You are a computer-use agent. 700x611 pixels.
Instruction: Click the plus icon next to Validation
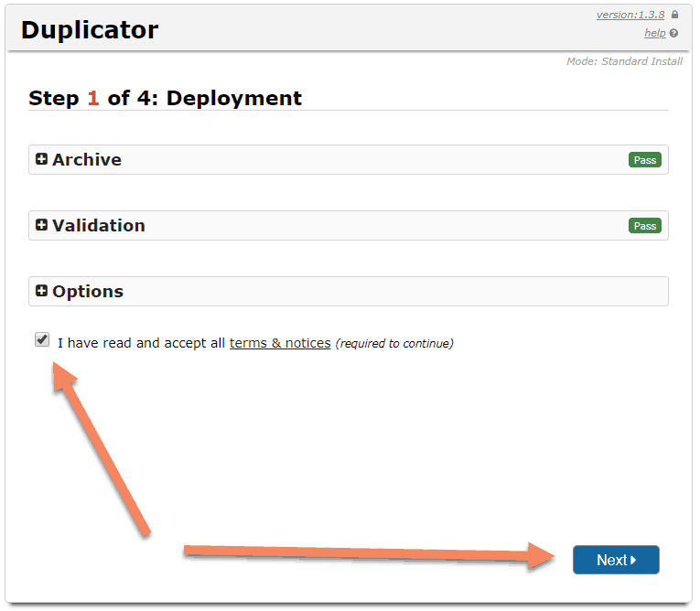point(41,225)
